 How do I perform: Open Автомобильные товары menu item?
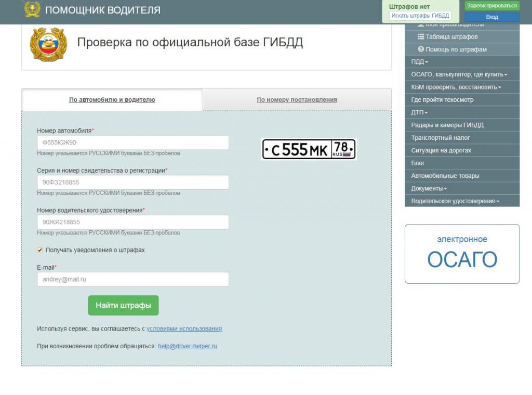462,176
